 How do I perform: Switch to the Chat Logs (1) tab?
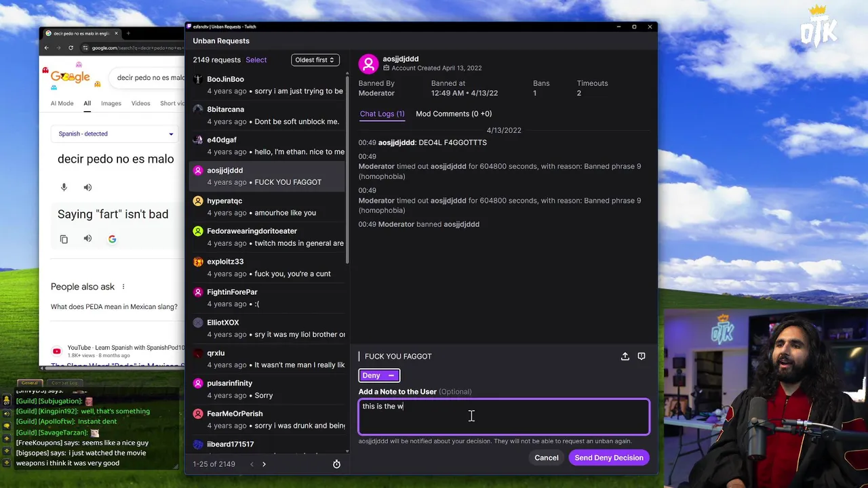pos(382,114)
